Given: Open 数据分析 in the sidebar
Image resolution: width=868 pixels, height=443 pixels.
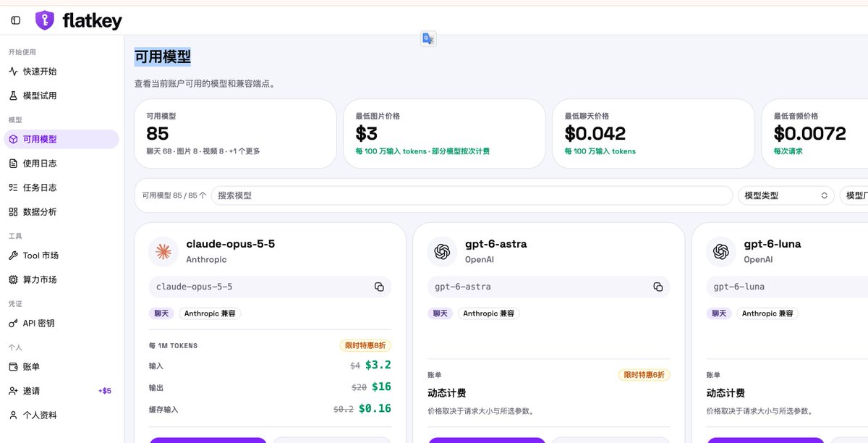Looking at the screenshot, I should [61, 212].
